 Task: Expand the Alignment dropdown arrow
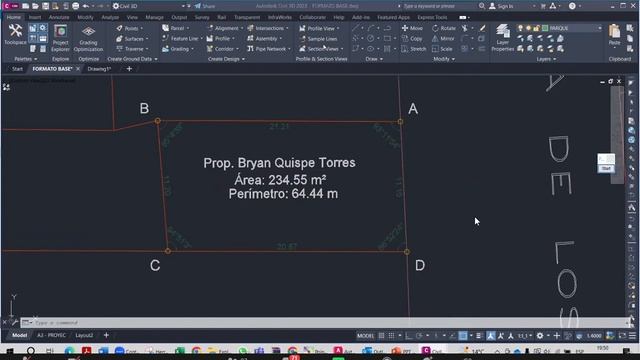click(x=241, y=29)
